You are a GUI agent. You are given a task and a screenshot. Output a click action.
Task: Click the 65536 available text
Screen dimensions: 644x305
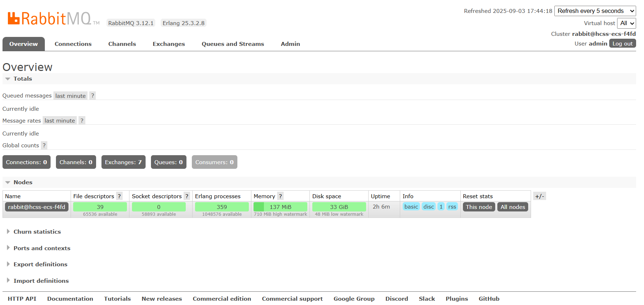tap(100, 214)
